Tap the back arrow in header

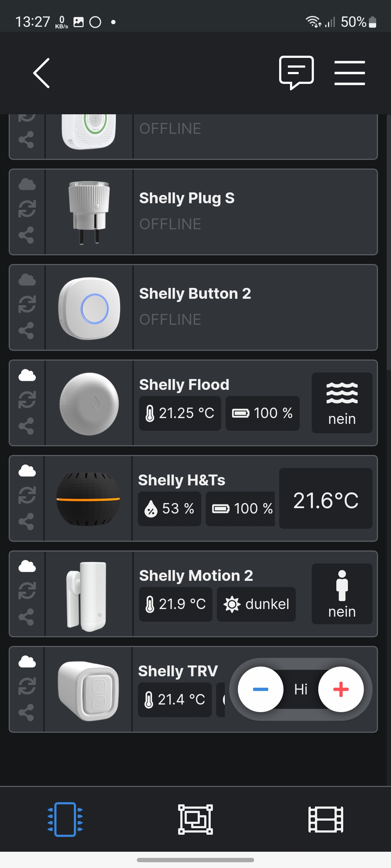tap(42, 73)
